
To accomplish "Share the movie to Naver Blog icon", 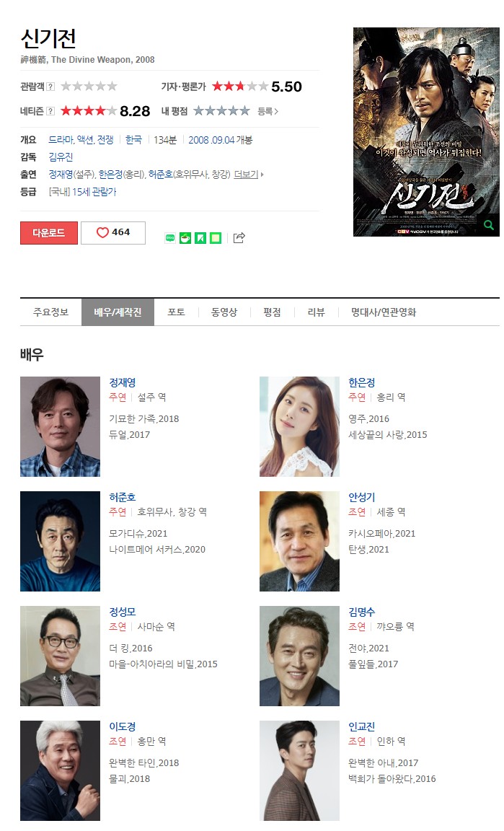I will 171,238.
